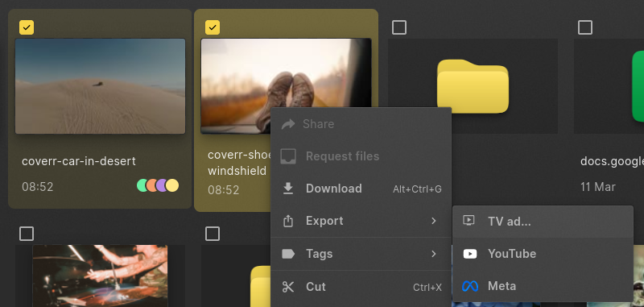Click the docs.google file name
Viewport: 644px width, 307px height.
click(612, 161)
